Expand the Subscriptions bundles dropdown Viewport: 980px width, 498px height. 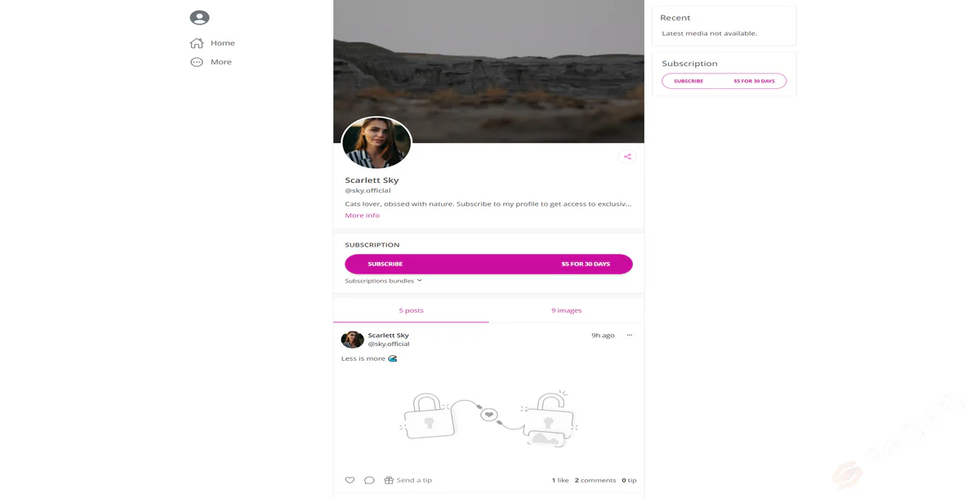pyautogui.click(x=383, y=281)
